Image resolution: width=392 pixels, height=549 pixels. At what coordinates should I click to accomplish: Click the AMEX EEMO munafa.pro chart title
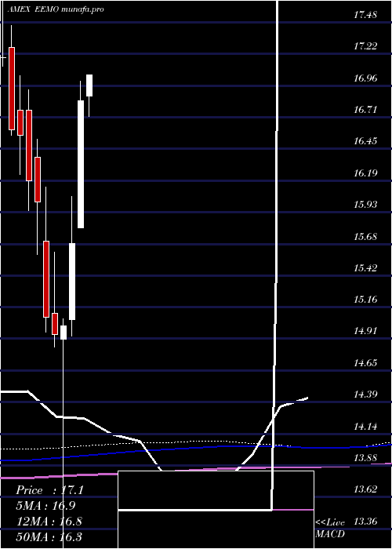pyautogui.click(x=56, y=10)
